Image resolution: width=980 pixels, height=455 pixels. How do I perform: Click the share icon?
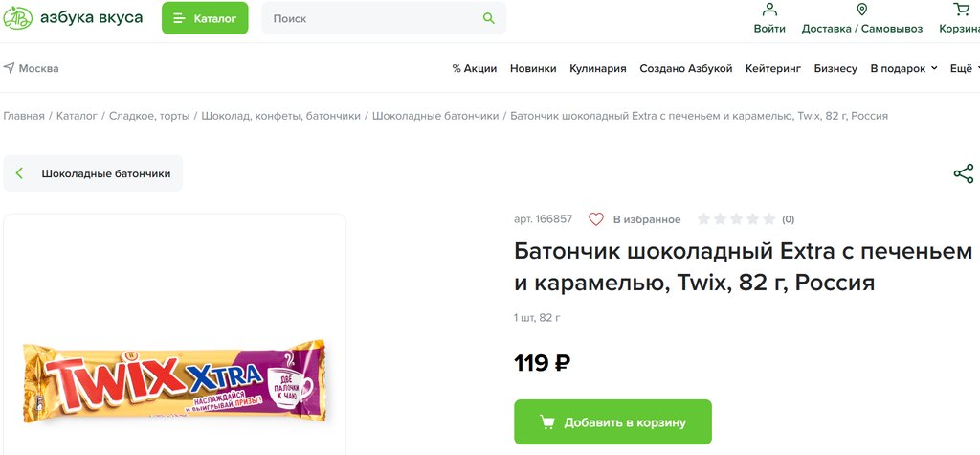tap(963, 173)
